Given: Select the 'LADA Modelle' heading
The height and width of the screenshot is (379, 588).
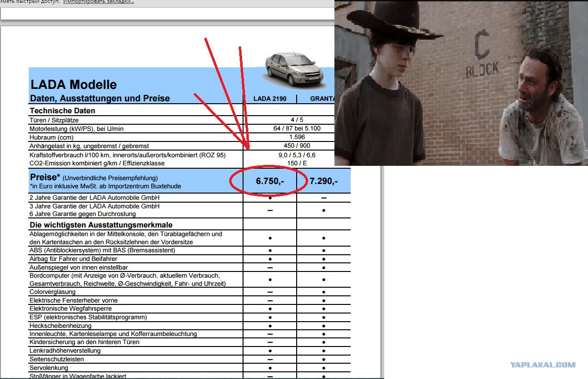Looking at the screenshot, I should [x=74, y=85].
